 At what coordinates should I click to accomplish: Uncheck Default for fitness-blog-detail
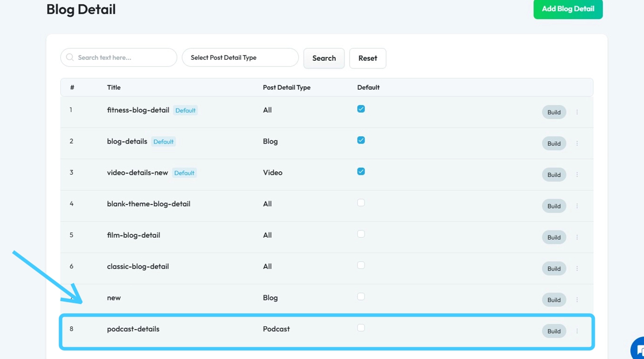(361, 109)
